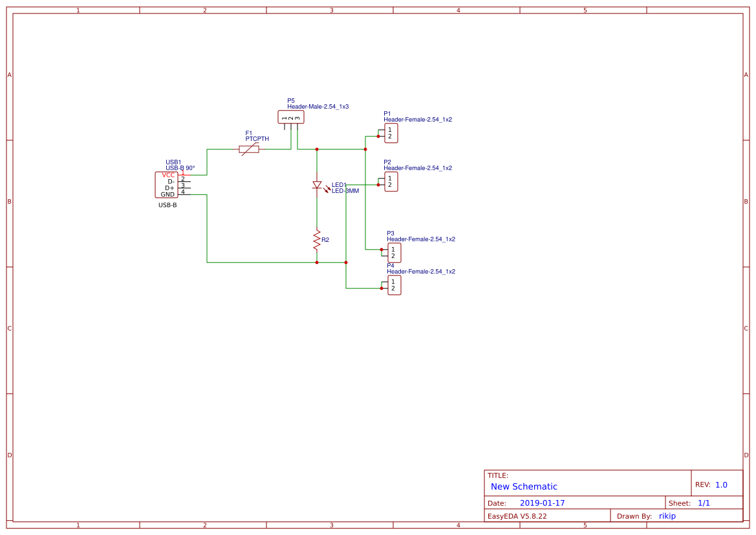Click the junction dot above LED1
The image size is (756, 535).
(317, 149)
